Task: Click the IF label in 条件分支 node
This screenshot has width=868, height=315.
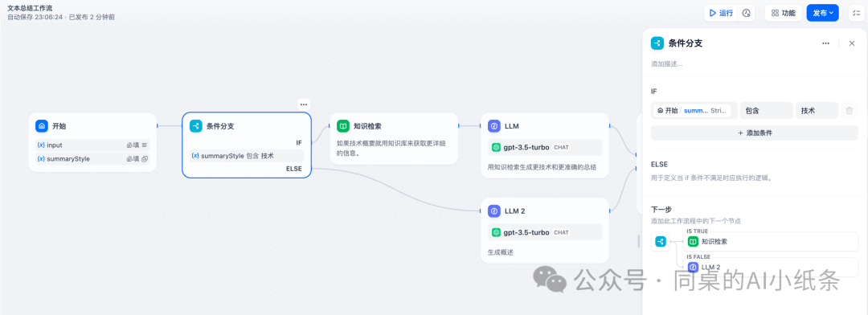Action: pyautogui.click(x=299, y=143)
